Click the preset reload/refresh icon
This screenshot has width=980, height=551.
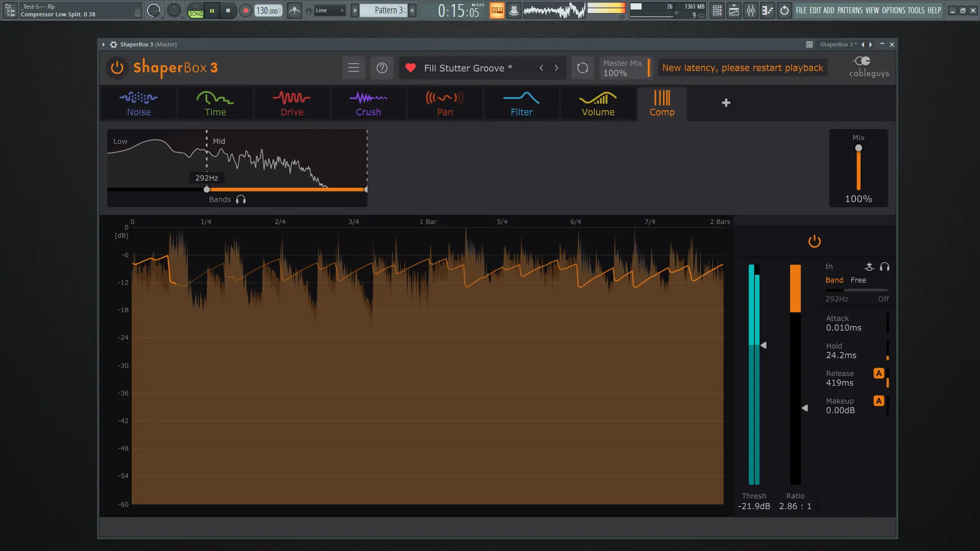coord(582,68)
